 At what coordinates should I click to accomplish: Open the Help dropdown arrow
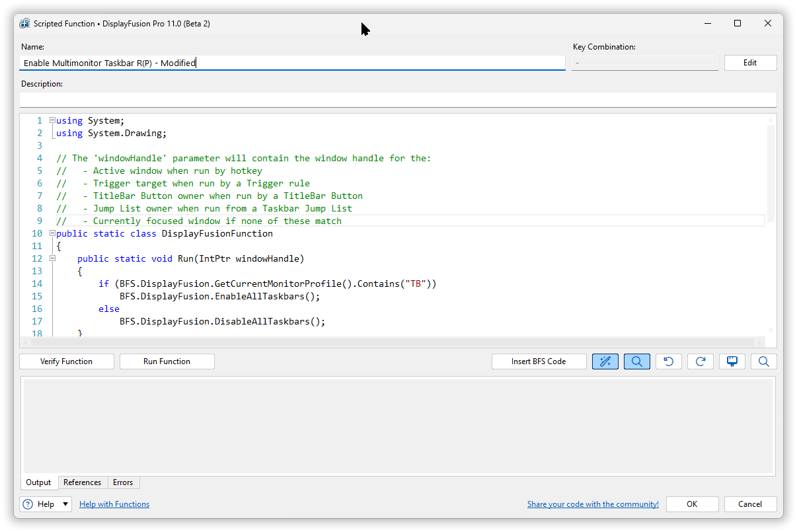tap(65, 504)
